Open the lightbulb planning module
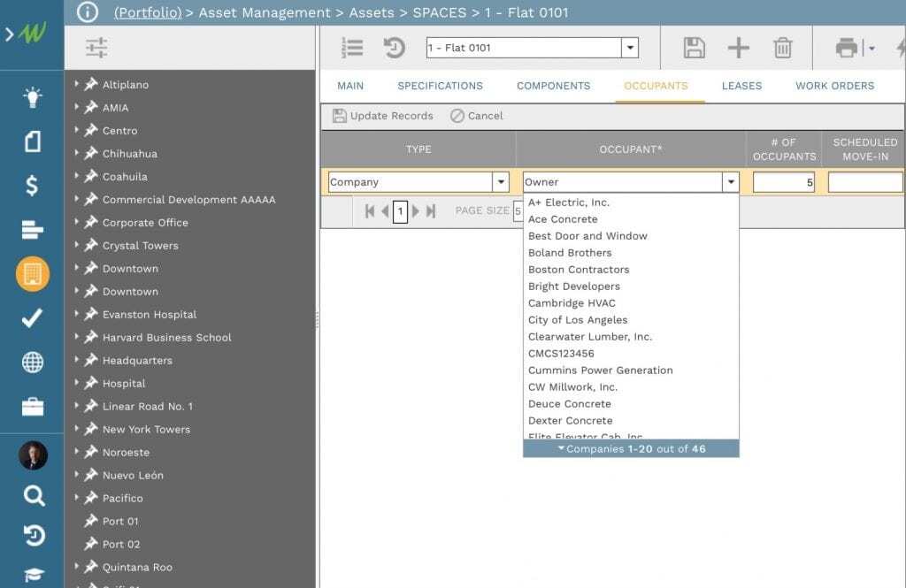 [x=33, y=97]
